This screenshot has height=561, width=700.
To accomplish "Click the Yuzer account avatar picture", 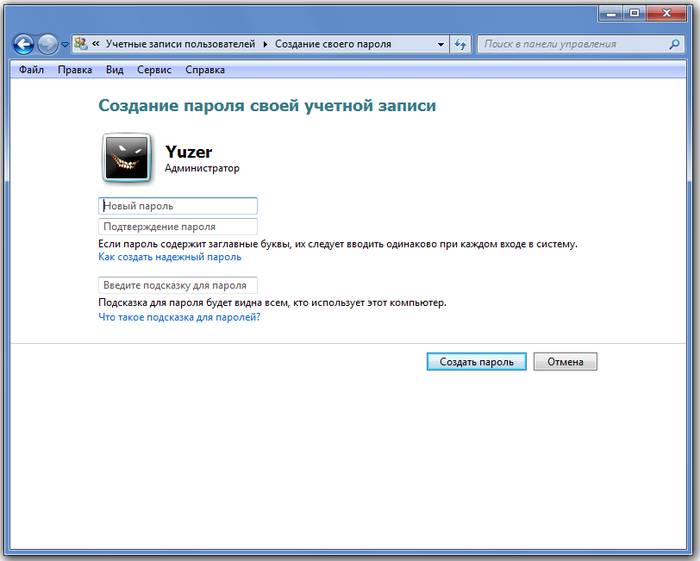I will 127,158.
